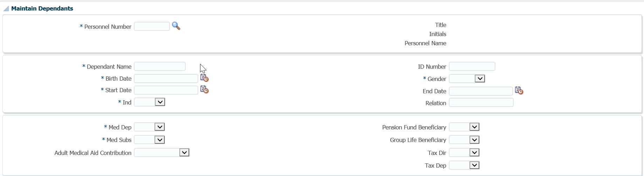This screenshot has height=176, width=644.
Task: Open the Start Date calendar picker
Action: [x=204, y=90]
